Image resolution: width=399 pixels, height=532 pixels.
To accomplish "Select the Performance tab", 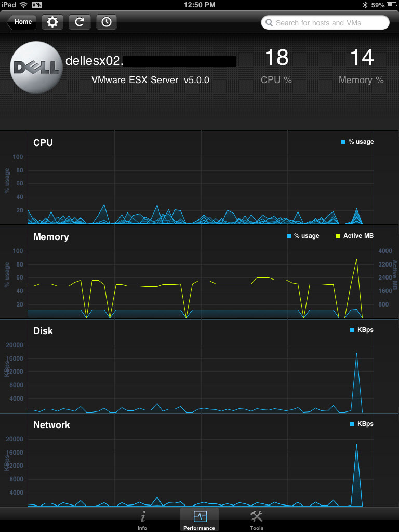I will pyautogui.click(x=199, y=520).
